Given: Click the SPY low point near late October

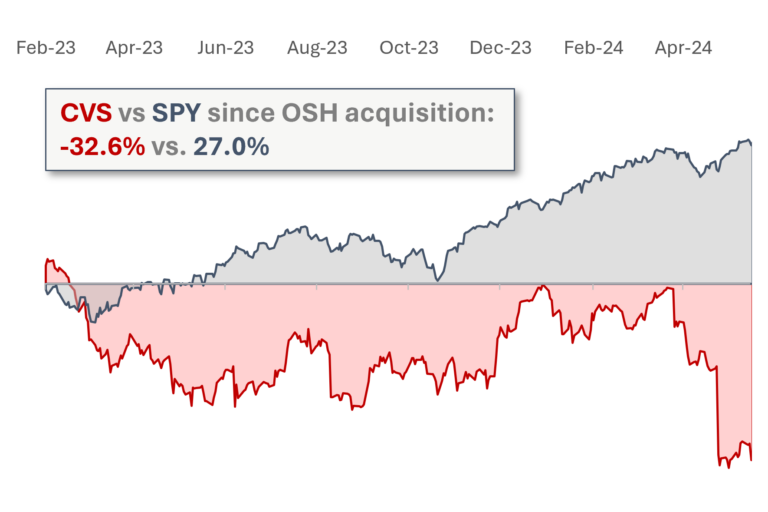Looking at the screenshot, I should (x=437, y=280).
